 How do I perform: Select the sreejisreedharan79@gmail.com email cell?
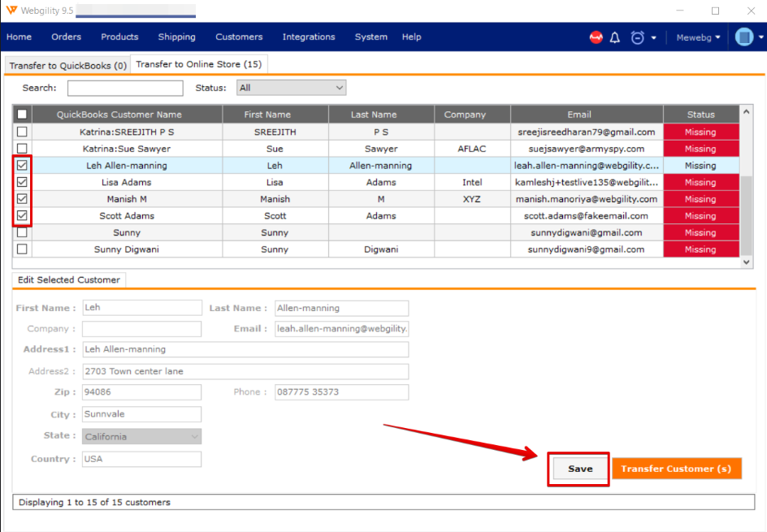587,132
